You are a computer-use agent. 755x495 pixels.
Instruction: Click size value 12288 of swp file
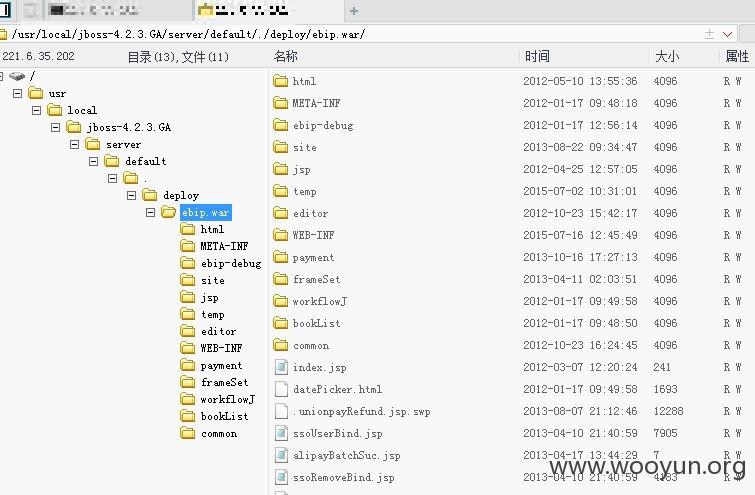point(668,411)
